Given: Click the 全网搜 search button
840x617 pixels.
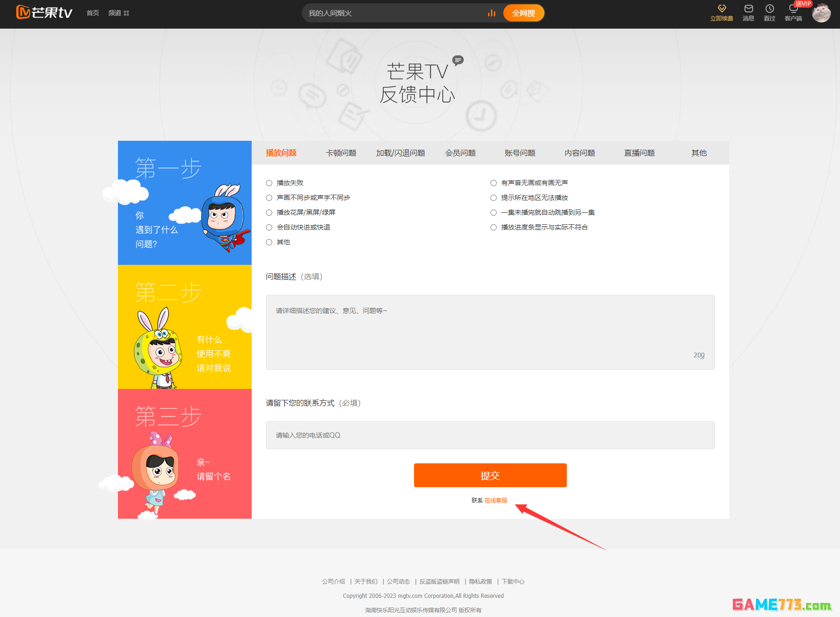Looking at the screenshot, I should 523,13.
